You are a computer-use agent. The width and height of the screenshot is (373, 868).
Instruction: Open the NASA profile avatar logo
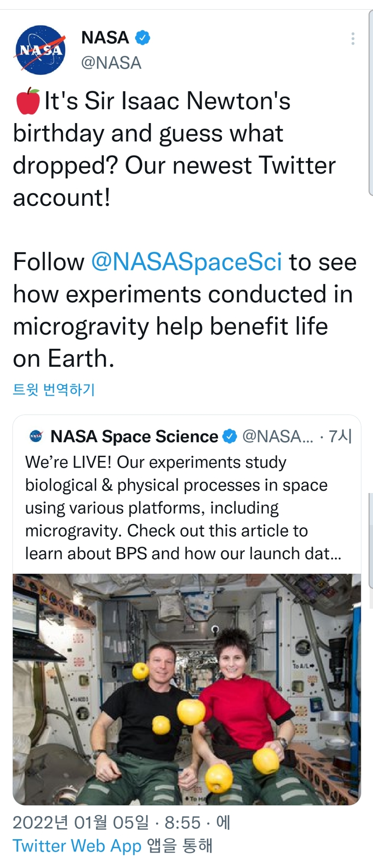pos(40,50)
